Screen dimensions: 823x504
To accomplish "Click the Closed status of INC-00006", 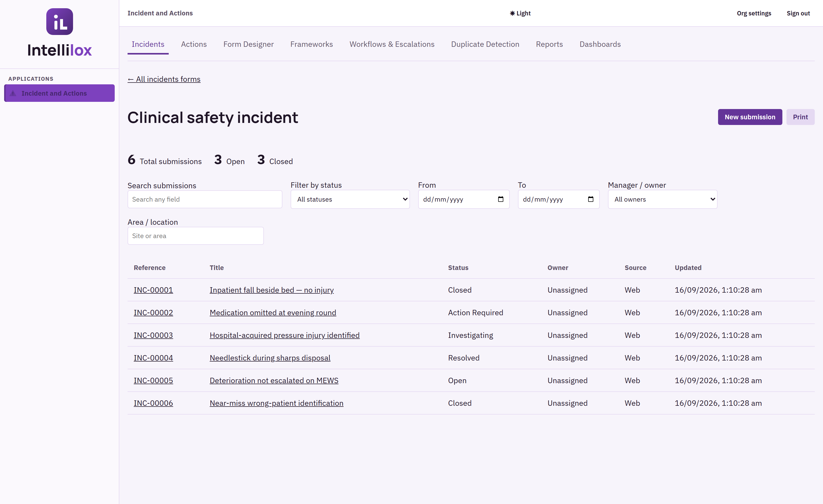I will pos(460,403).
